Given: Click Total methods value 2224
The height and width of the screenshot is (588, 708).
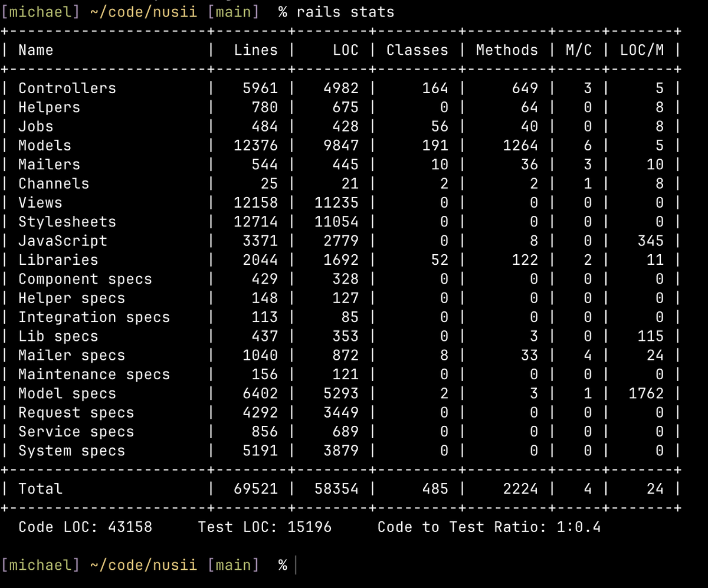Looking at the screenshot, I should point(520,489).
